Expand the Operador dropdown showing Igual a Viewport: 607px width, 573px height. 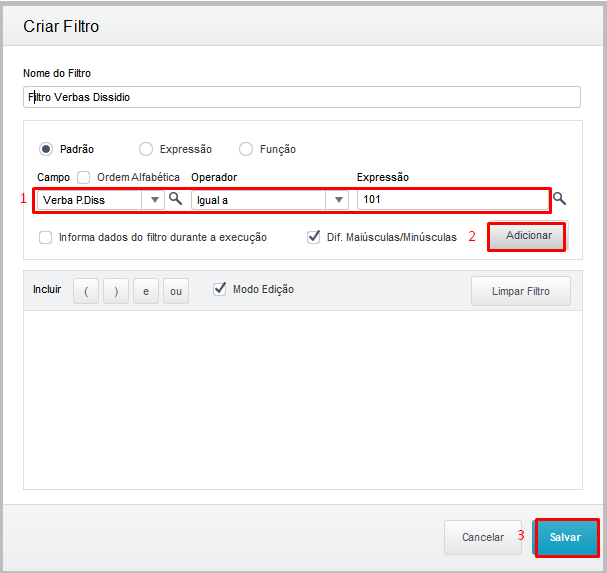[x=339, y=200]
